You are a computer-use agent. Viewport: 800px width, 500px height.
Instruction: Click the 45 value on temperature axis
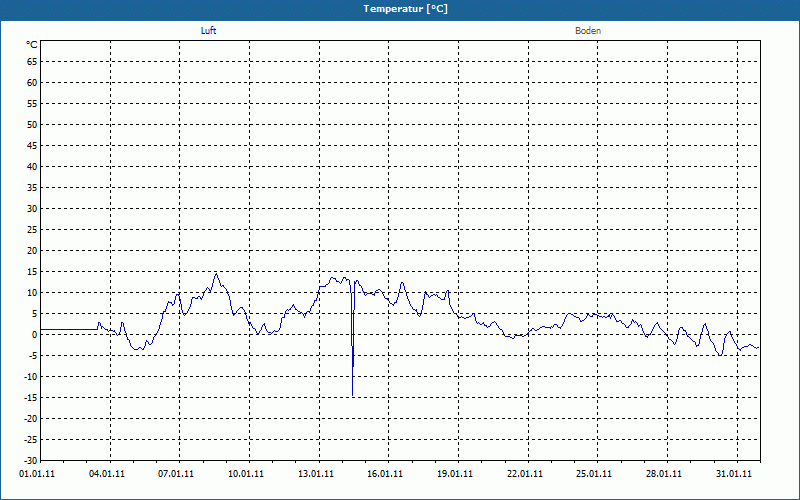[32, 146]
